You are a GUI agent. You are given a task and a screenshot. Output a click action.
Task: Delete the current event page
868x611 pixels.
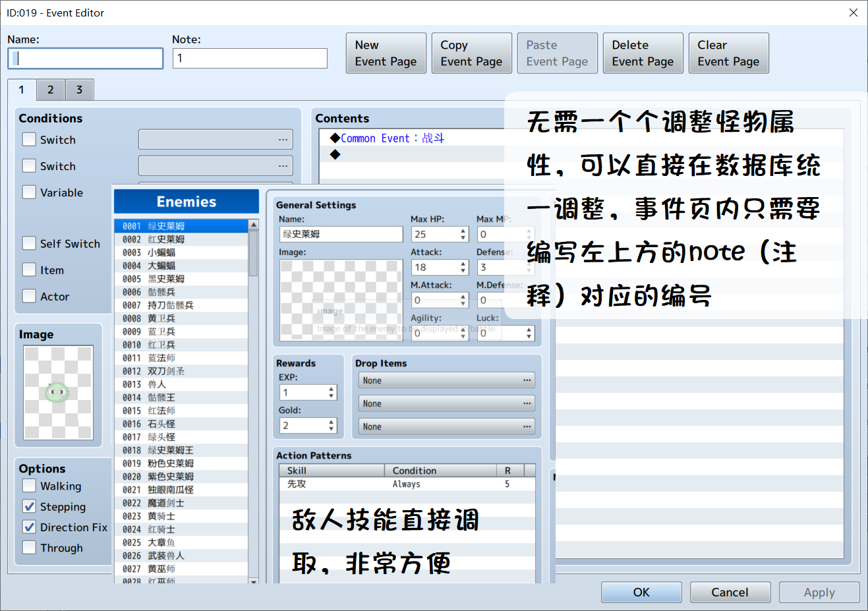(x=643, y=53)
